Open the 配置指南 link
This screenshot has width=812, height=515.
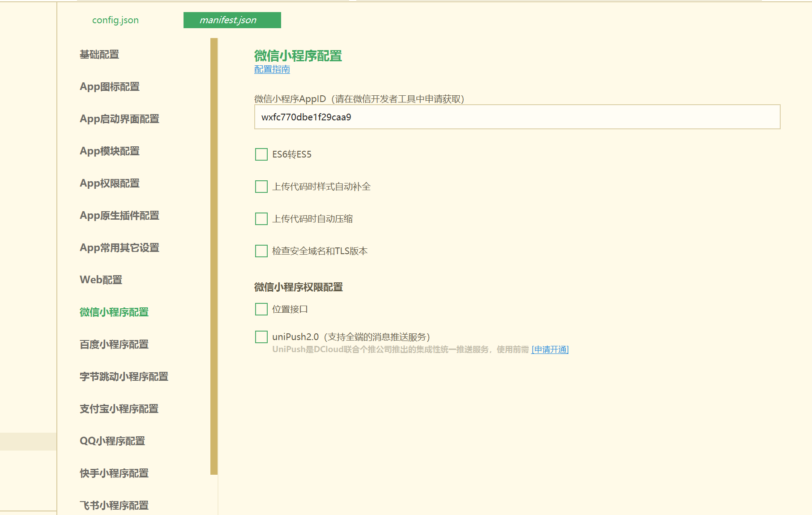click(x=272, y=69)
